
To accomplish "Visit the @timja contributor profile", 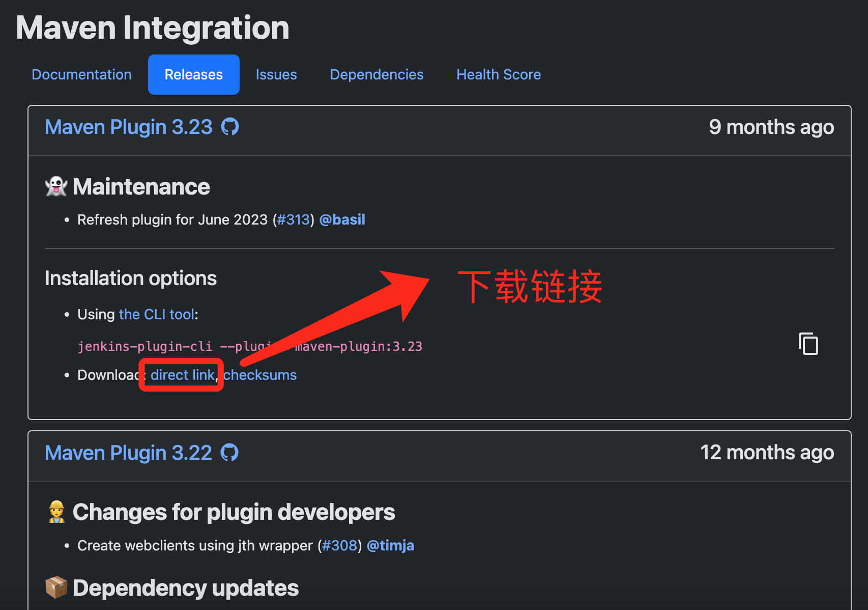I will click(390, 546).
